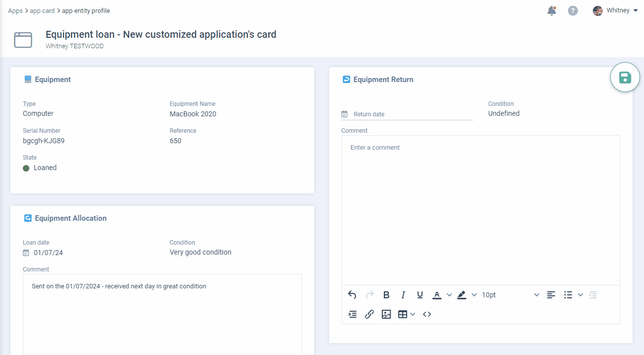Open the Return date calendar icon

[x=345, y=114]
